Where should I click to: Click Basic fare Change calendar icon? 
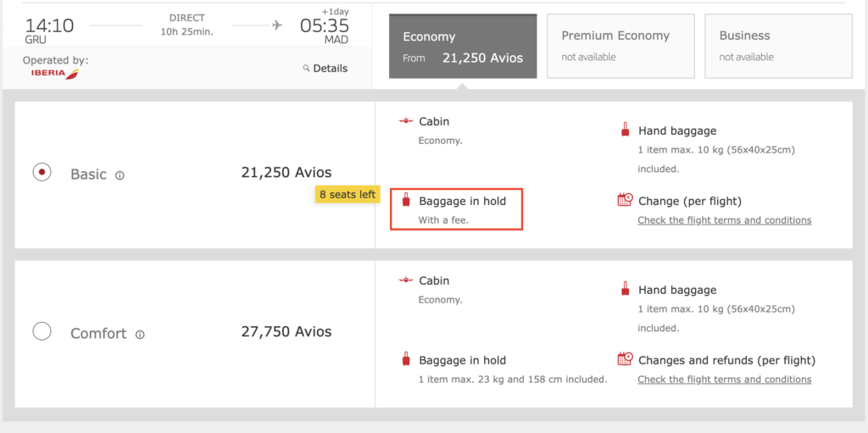(625, 201)
